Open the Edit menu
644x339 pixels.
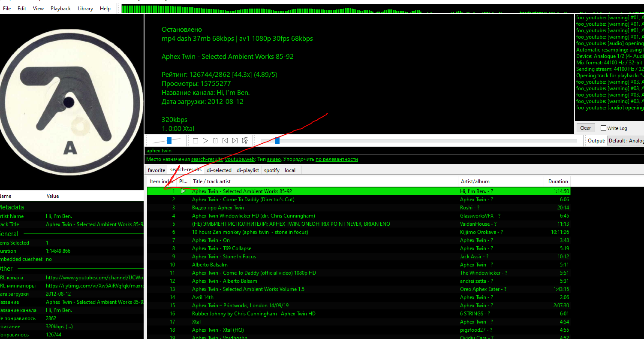click(22, 9)
